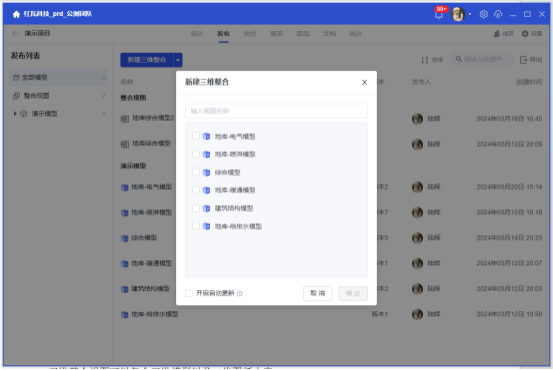Go back using the arrow beside 演示项目
Screen dimensions: 553x370
point(15,34)
